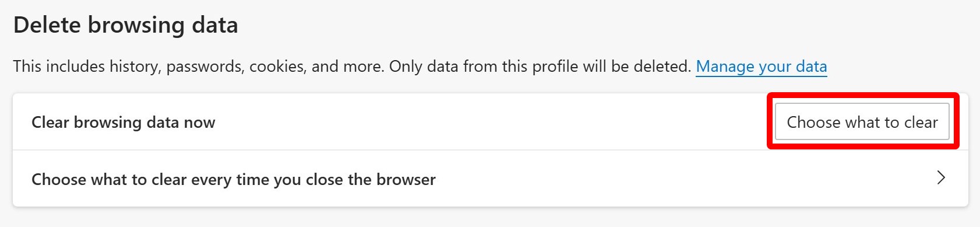Open the clear-on-close settings row
This screenshot has width=980, height=227.
point(491,179)
